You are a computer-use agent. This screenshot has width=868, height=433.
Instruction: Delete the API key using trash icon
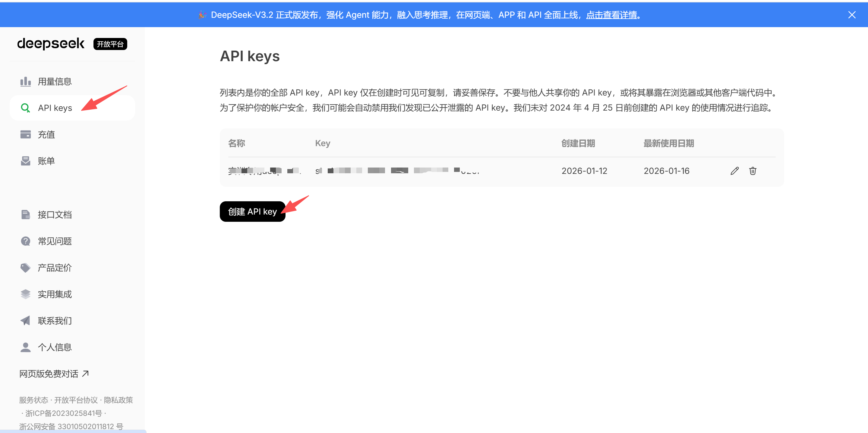[x=753, y=171]
